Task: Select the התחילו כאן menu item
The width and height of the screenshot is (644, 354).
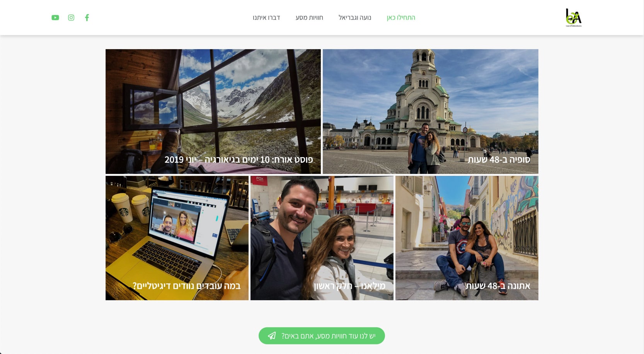Action: tap(401, 18)
